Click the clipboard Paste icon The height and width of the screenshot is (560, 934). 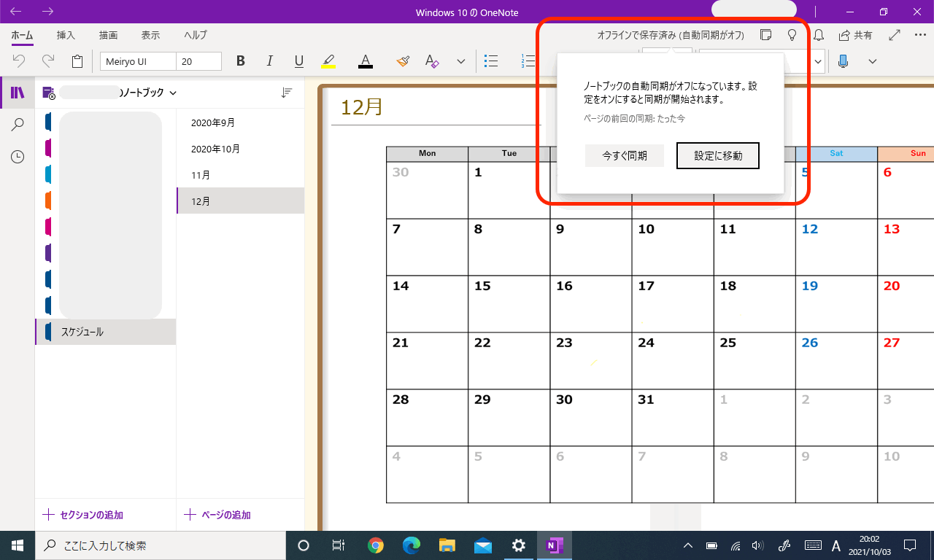[77, 61]
